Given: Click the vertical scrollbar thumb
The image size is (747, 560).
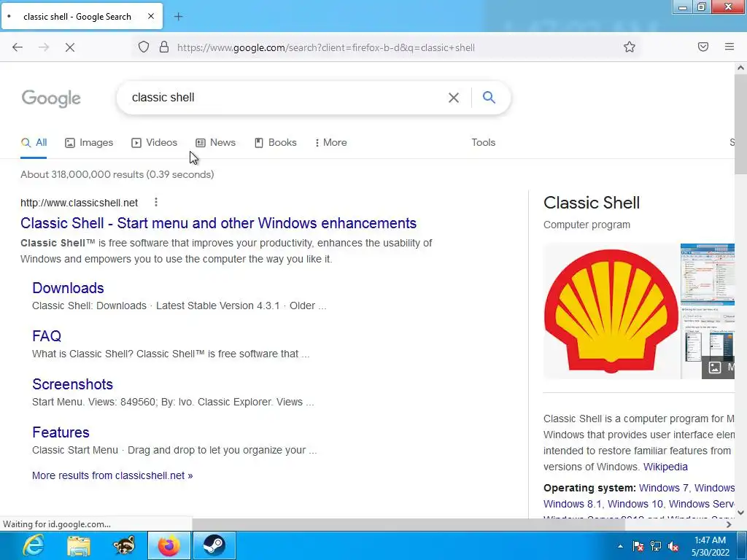Looking at the screenshot, I should pos(740,124).
